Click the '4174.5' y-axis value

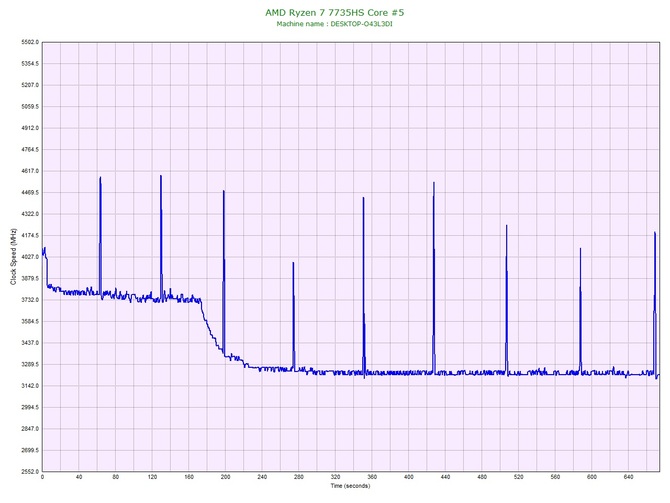pos(30,235)
